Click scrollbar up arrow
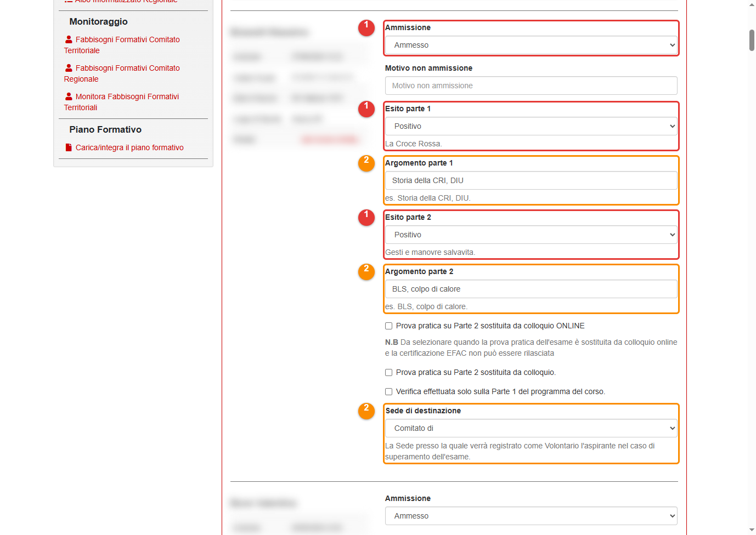Viewport: 756px width, 535px height. (752, 4)
